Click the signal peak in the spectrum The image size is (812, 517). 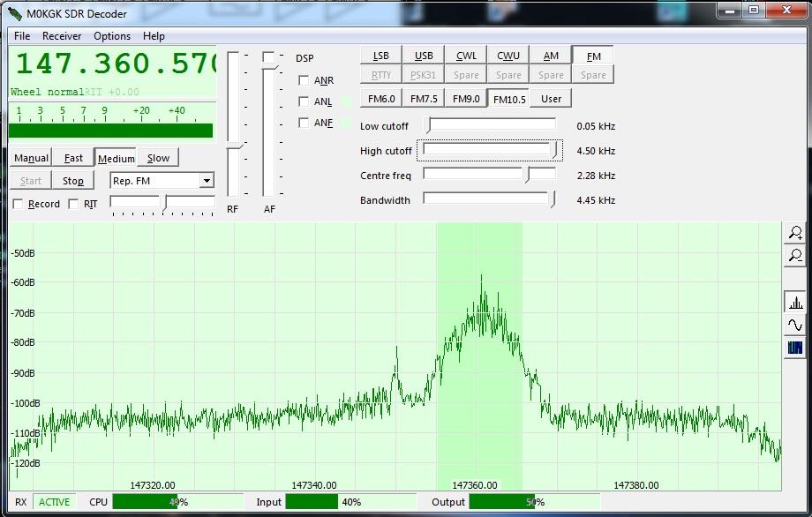tap(481, 280)
